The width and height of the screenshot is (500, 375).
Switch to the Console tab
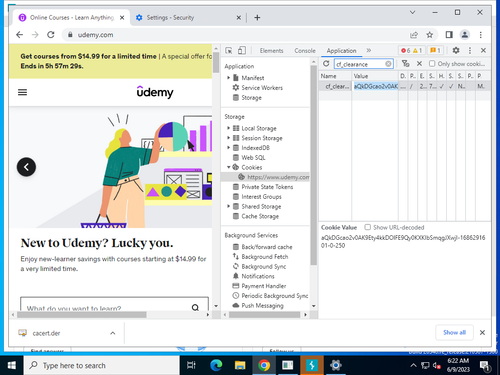[305, 51]
